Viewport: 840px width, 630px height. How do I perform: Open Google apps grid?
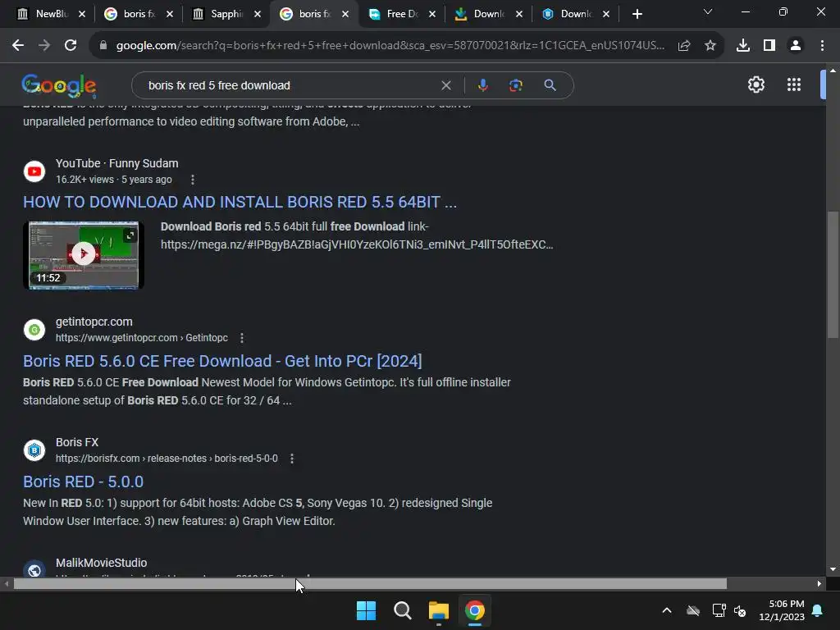794,84
